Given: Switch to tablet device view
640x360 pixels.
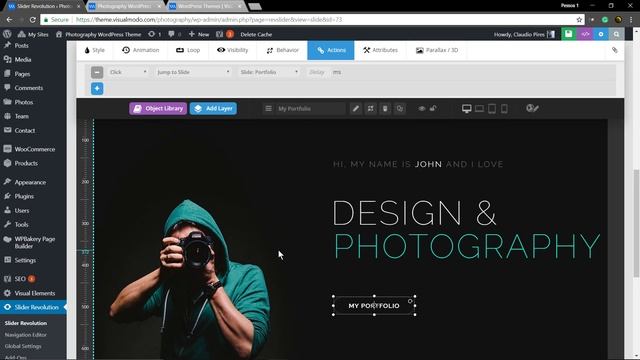Looking at the screenshot, I should tap(492, 109).
